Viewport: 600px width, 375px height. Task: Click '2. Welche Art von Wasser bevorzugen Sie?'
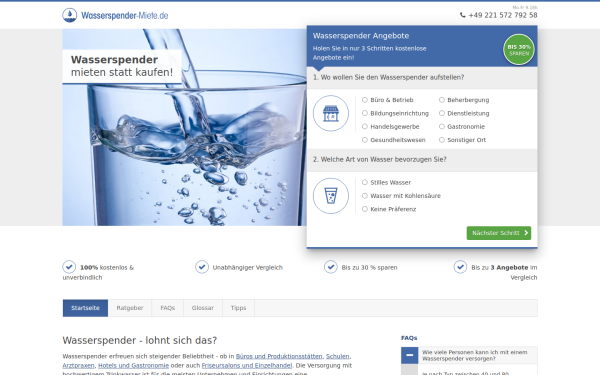380,160
